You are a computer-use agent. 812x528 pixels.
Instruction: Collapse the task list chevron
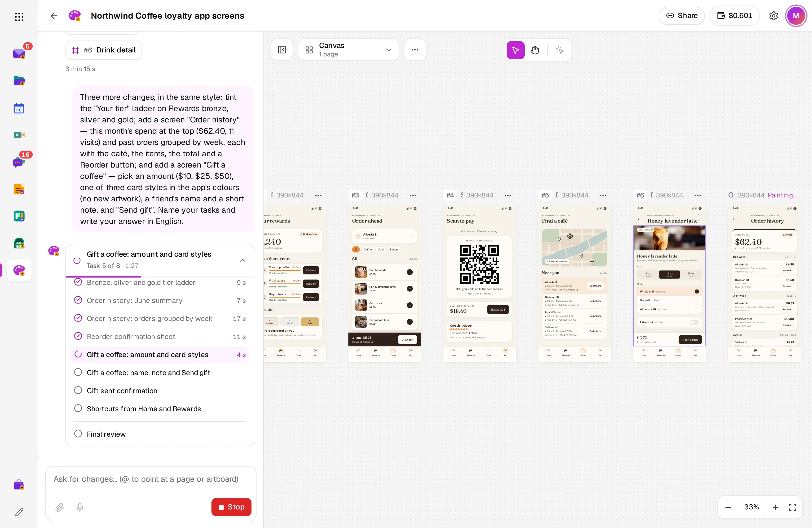click(242, 260)
